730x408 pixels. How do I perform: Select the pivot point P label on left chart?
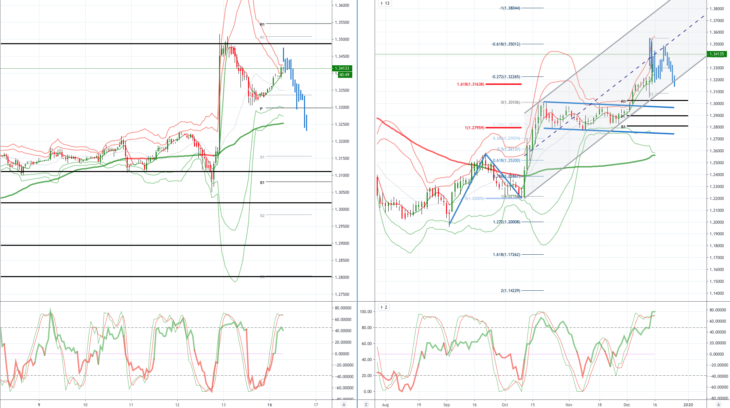[x=261, y=109]
